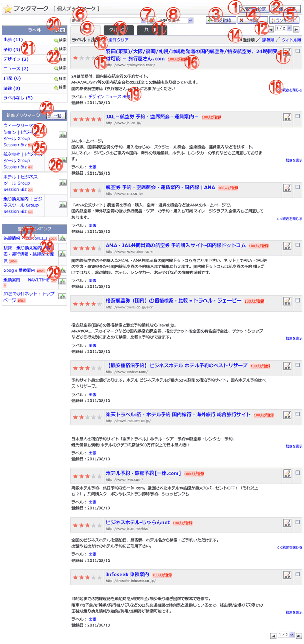This screenshot has width=304, height=644.
Task: Tick the checkbox for the ANA 航空券 bookmark
Action: tap(297, 186)
